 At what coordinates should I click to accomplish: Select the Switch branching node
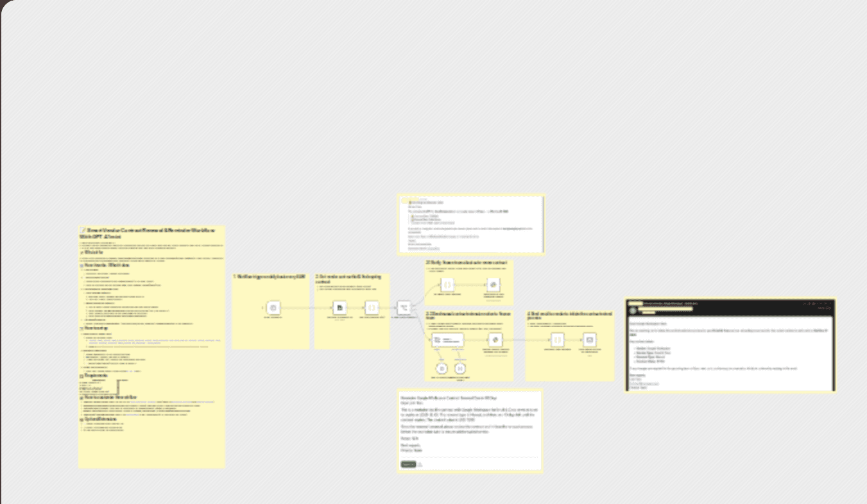click(x=404, y=308)
